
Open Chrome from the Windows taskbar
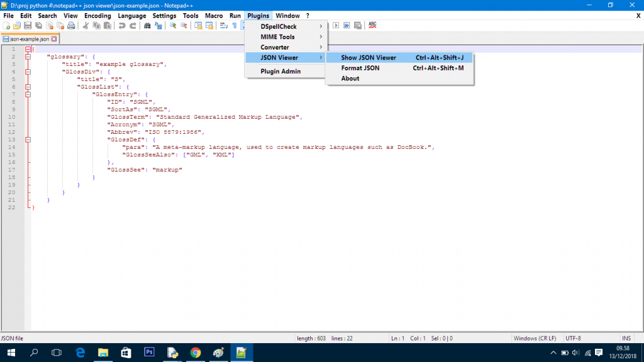click(195, 353)
